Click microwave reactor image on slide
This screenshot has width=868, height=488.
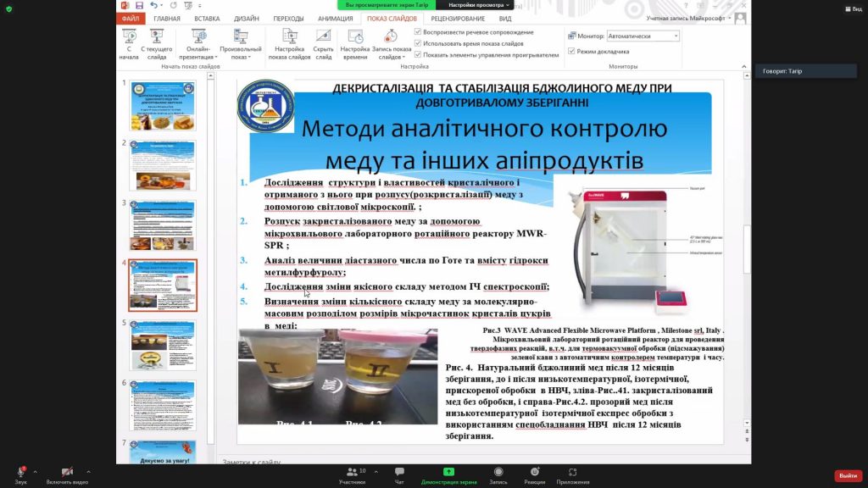click(638, 248)
